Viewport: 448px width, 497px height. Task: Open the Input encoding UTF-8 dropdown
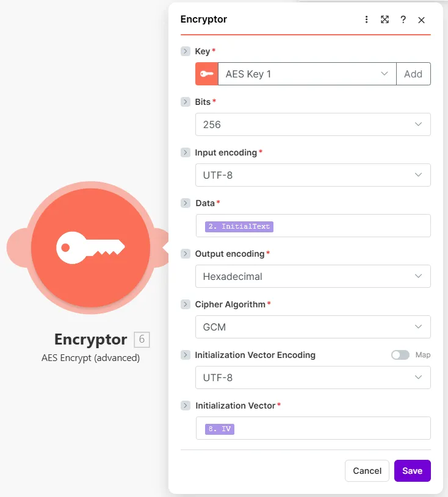coord(313,175)
